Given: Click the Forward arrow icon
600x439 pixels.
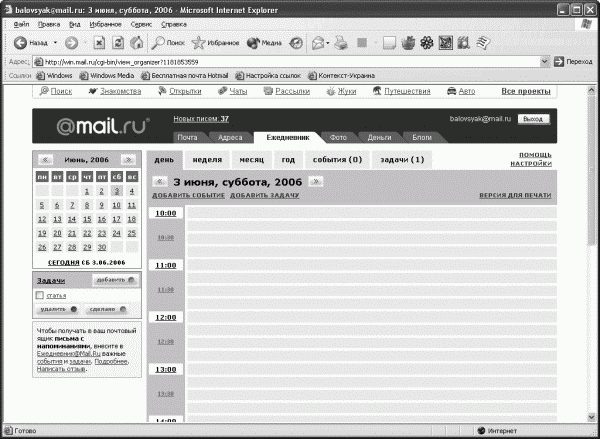Looking at the screenshot, I should [x=72, y=43].
